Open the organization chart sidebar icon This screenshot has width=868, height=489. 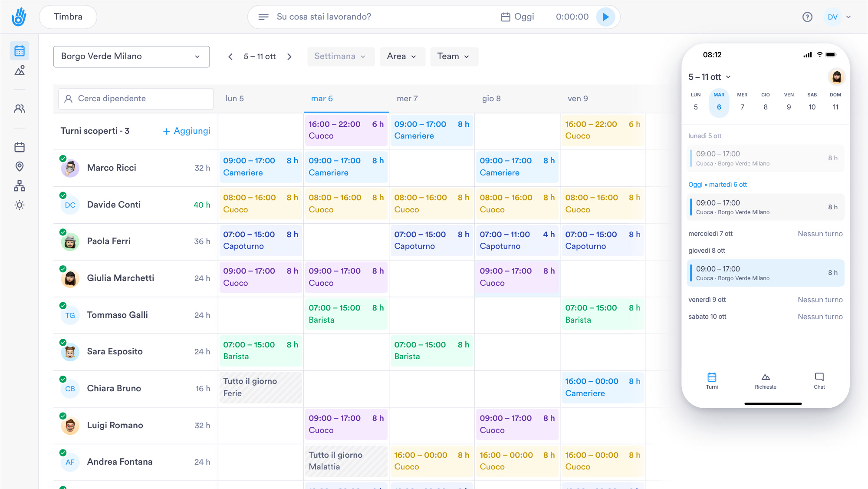[20, 186]
